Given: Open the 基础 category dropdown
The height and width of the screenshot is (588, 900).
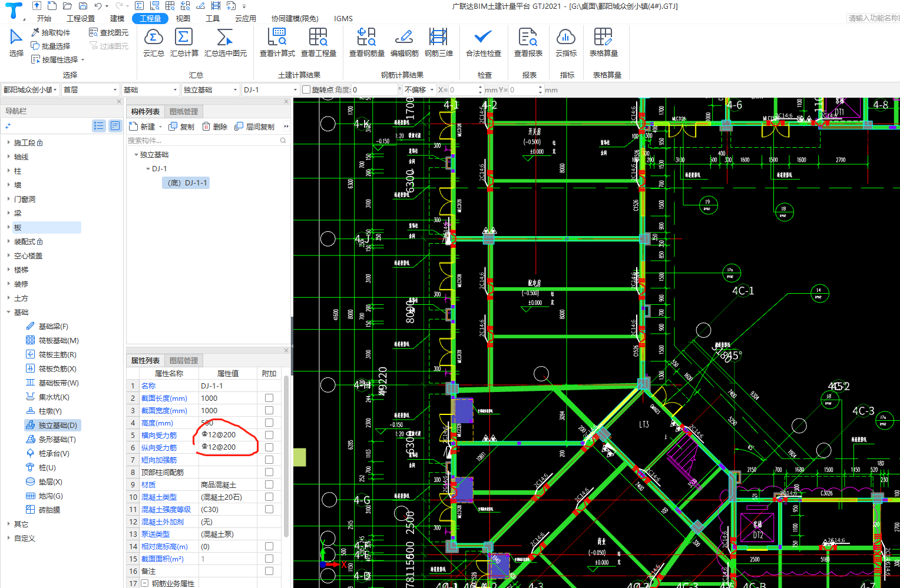Looking at the screenshot, I should [150, 89].
